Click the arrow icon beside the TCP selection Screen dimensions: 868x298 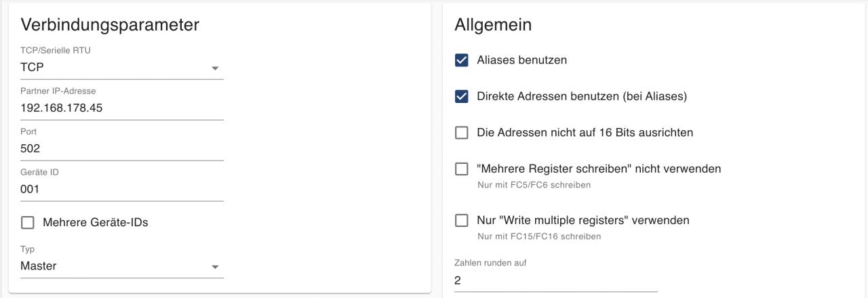[215, 68]
